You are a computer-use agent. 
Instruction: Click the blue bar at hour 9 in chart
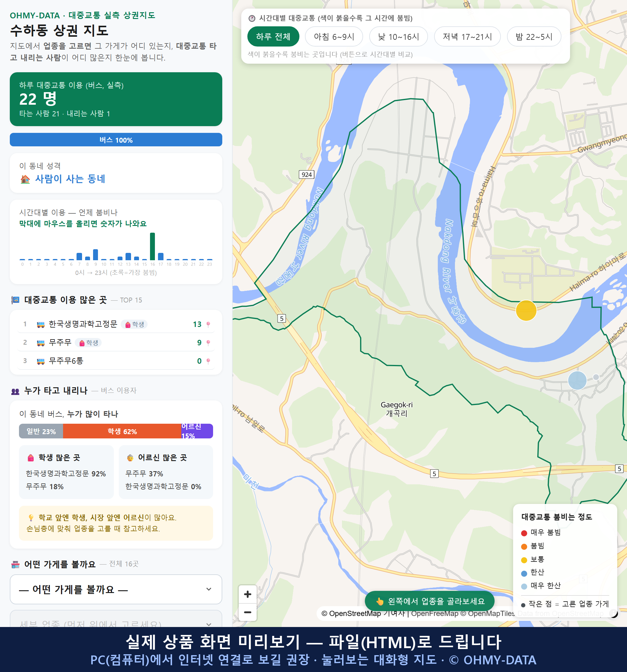coord(96,254)
